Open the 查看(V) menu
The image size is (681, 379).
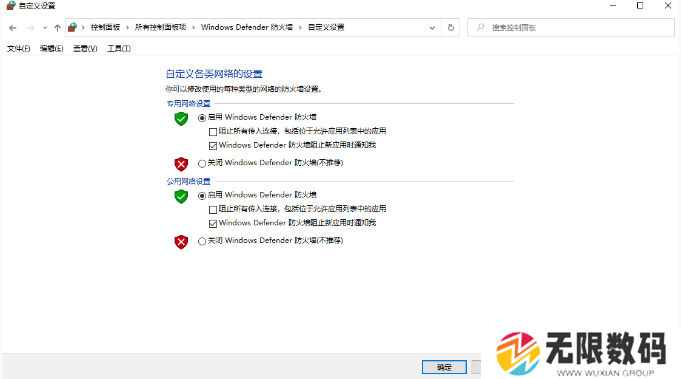85,49
